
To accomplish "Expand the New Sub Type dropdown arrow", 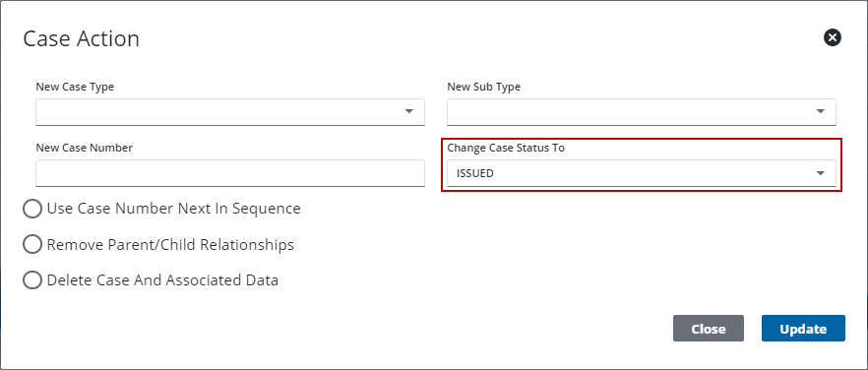I will (x=821, y=111).
